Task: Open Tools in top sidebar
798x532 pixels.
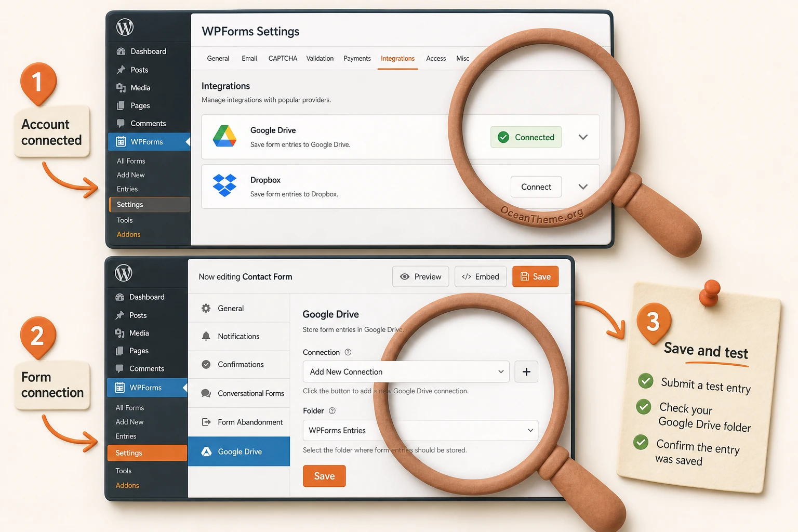Action: click(x=125, y=220)
